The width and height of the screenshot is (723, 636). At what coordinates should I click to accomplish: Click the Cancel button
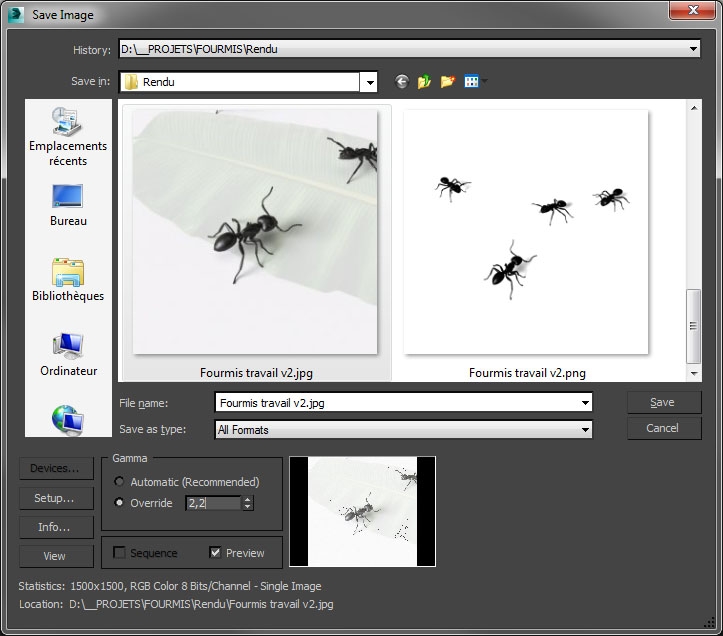(x=664, y=428)
